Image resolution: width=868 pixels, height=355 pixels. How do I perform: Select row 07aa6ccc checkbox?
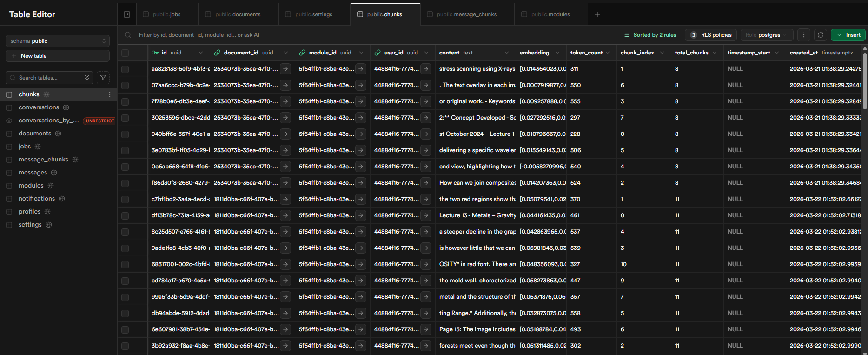(125, 86)
